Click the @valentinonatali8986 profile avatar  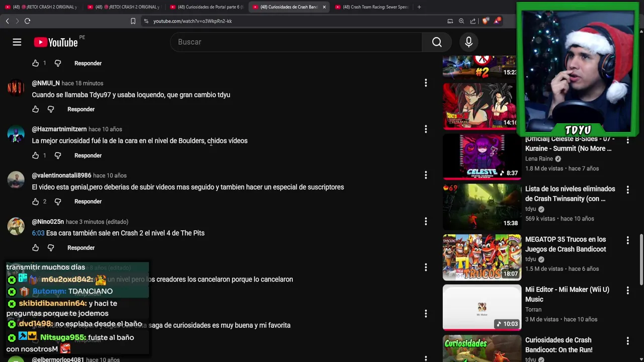[x=16, y=180]
